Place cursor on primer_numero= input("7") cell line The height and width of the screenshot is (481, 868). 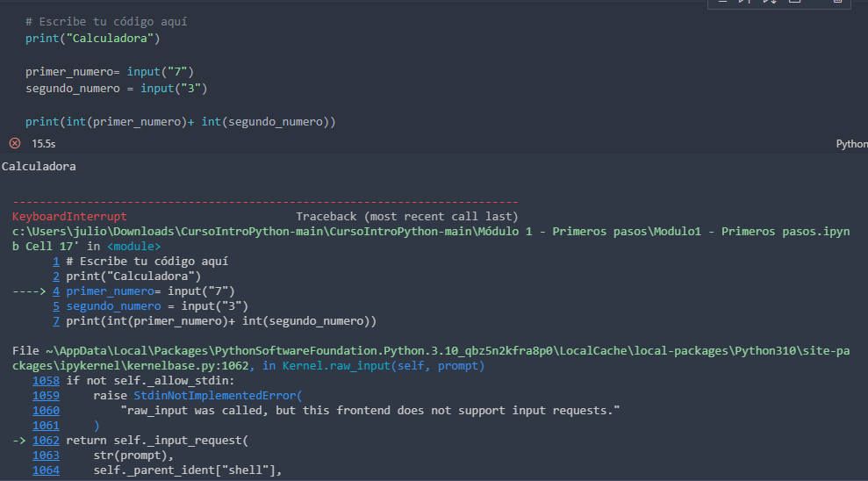(x=110, y=72)
